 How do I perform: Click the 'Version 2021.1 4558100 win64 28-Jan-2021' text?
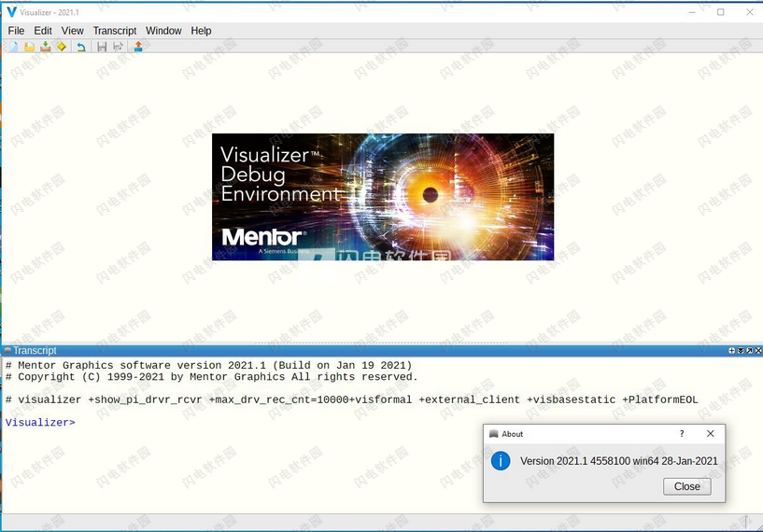[x=619, y=461]
